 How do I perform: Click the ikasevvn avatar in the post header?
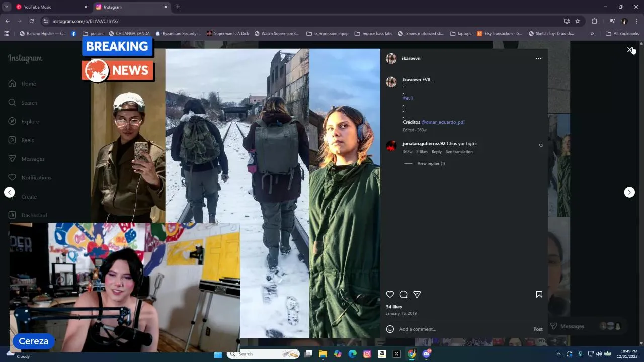(391, 58)
